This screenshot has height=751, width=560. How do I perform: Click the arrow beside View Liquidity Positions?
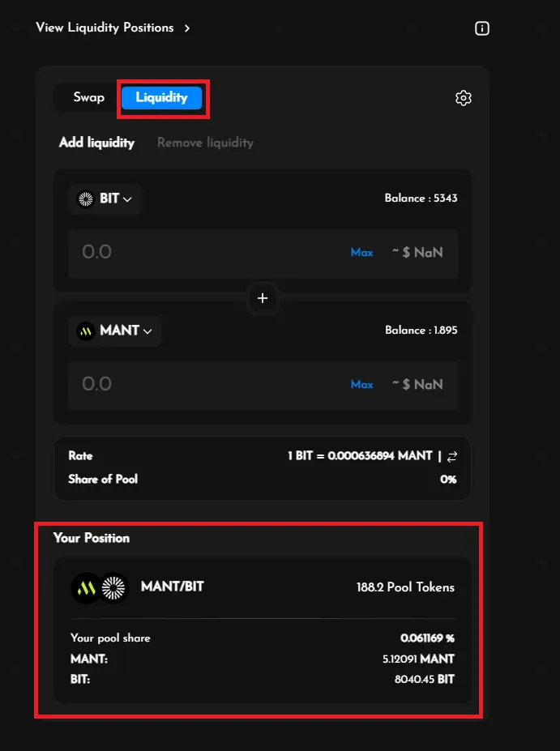(x=187, y=28)
